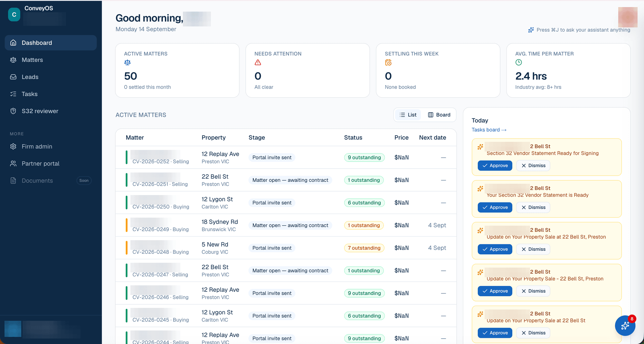Click the Avg. Time clock icon
The image size is (644, 344).
point(519,63)
